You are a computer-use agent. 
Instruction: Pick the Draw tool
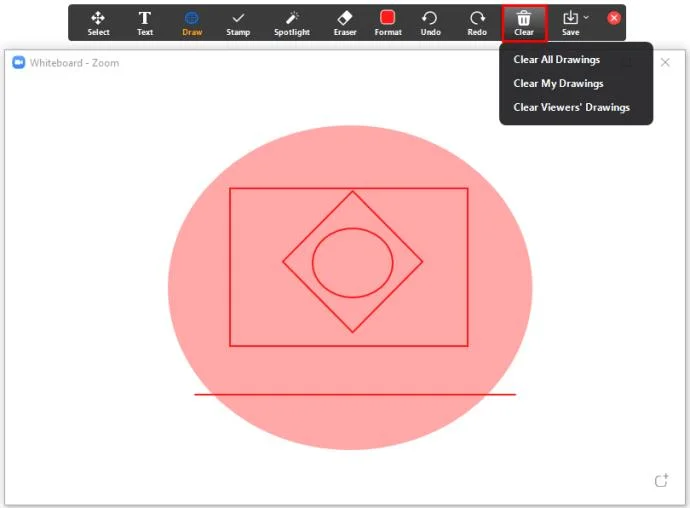[192, 23]
